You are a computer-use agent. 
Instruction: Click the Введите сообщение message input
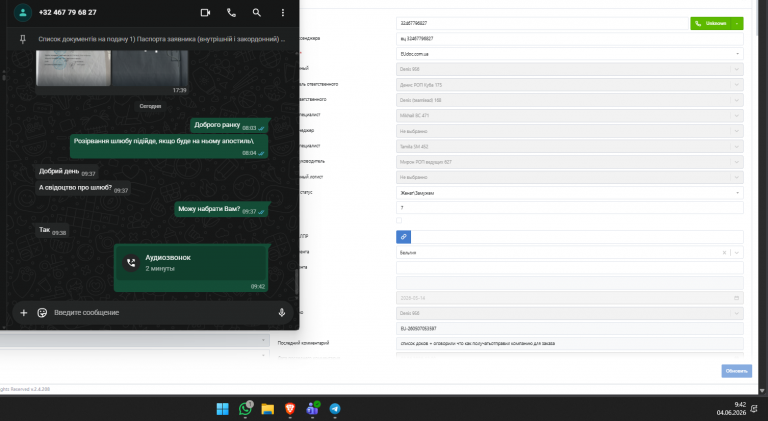(162, 312)
